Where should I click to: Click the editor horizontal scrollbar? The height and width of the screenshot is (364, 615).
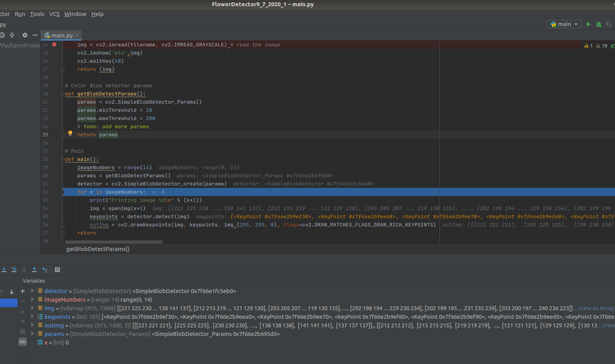pos(114,242)
